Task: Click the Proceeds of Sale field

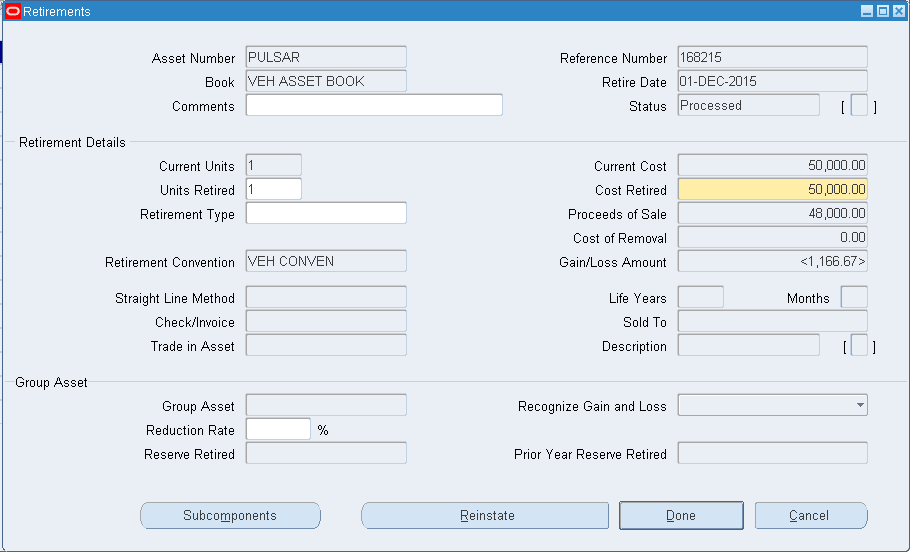Action: click(x=772, y=213)
